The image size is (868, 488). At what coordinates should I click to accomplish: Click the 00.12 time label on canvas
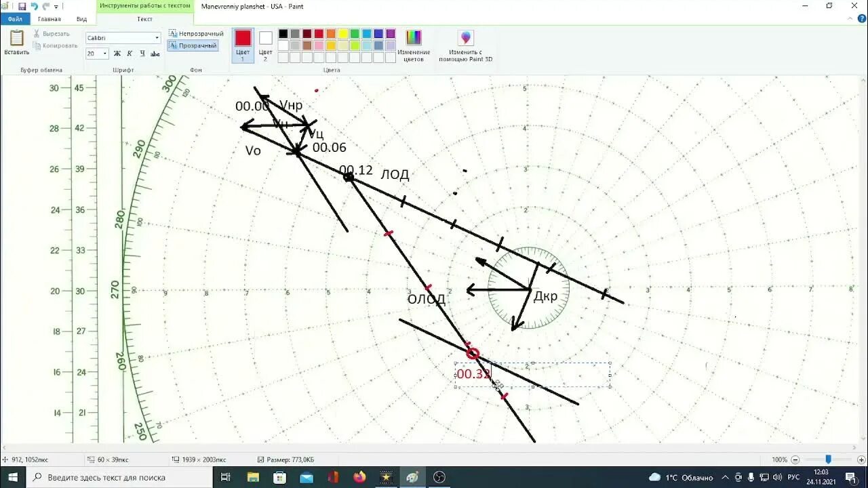[356, 170]
